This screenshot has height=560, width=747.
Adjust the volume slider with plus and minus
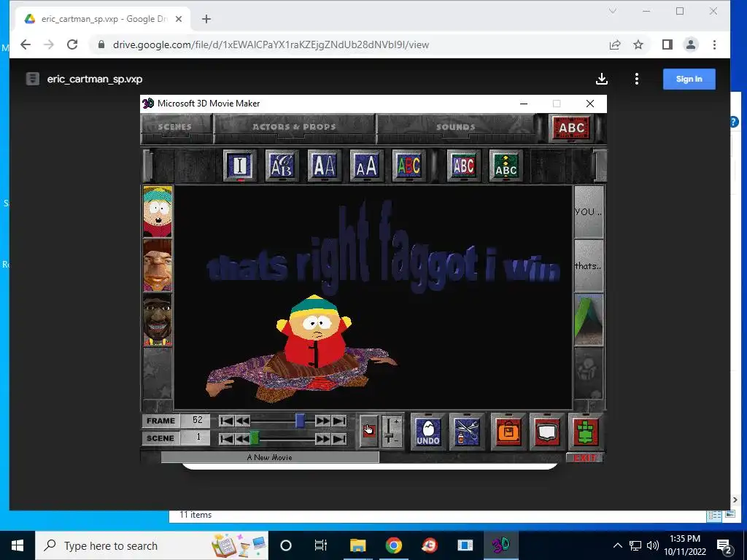click(x=391, y=431)
